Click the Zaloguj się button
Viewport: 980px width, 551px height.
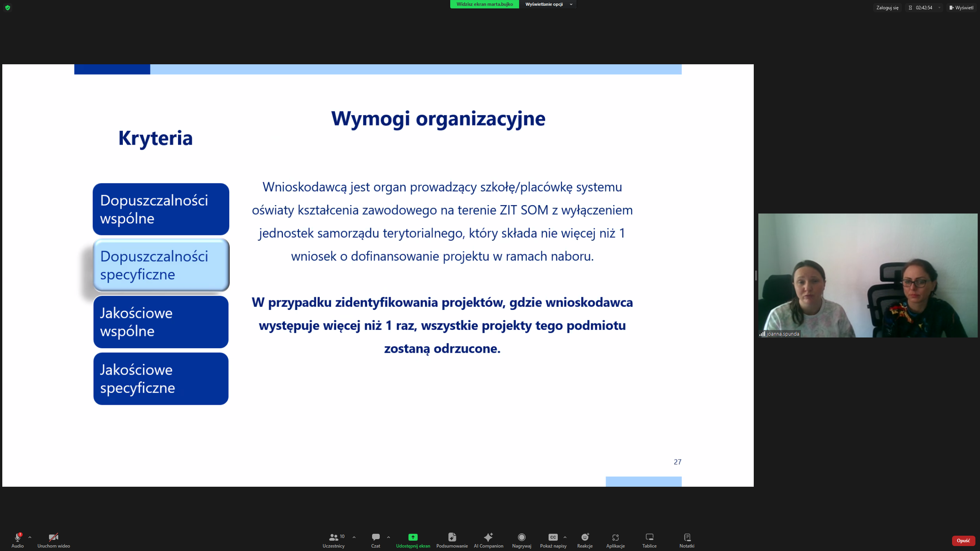[887, 8]
